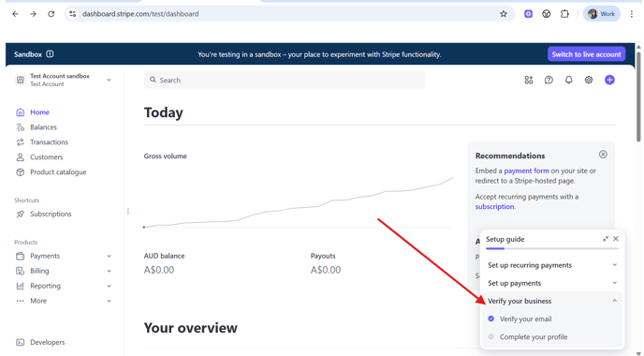This screenshot has height=356, width=644.
Task: Open Product catalogue in the sidebar
Action: click(58, 172)
